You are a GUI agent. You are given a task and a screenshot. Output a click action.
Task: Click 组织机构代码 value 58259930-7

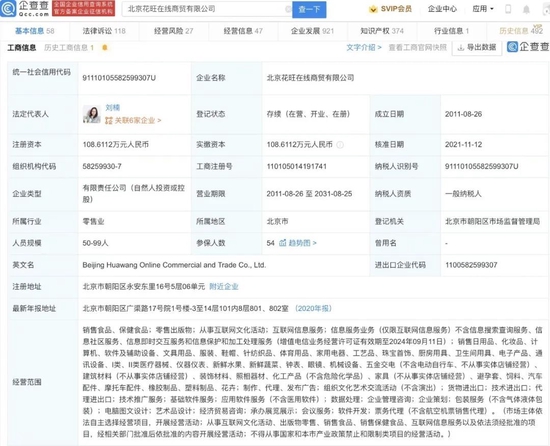coord(102,166)
